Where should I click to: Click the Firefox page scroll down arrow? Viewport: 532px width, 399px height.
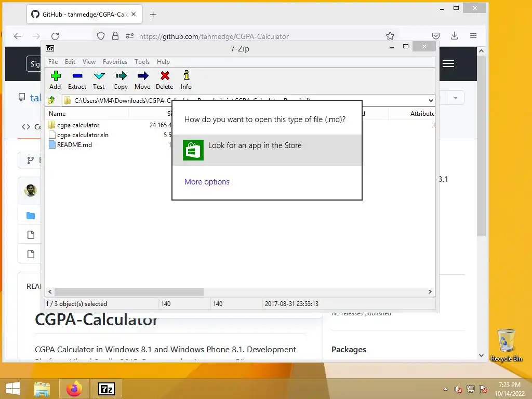pos(481,355)
